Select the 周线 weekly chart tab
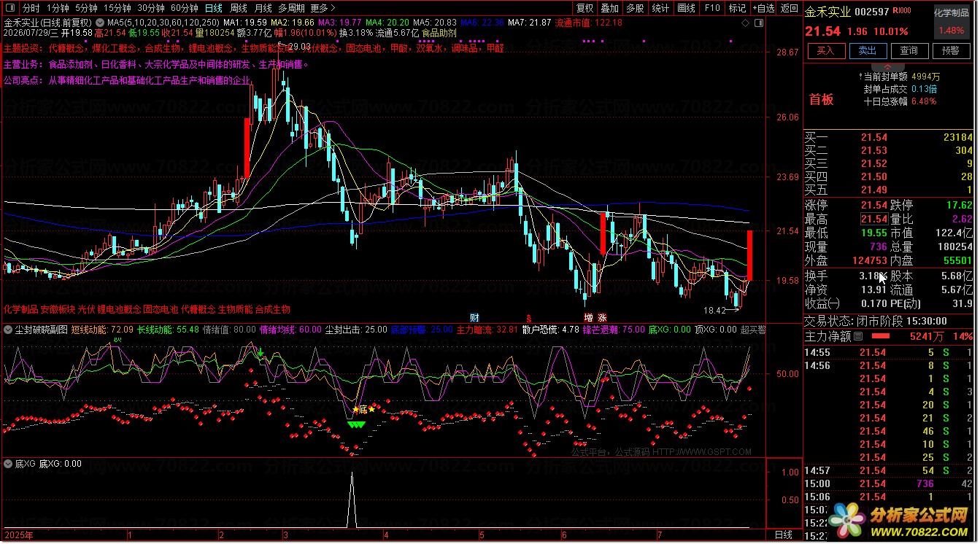 [239, 8]
